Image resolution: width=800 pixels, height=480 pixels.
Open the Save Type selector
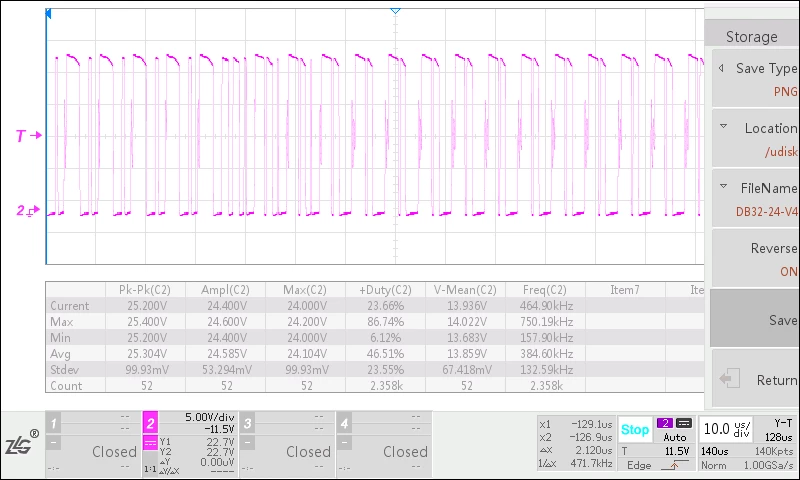755,79
